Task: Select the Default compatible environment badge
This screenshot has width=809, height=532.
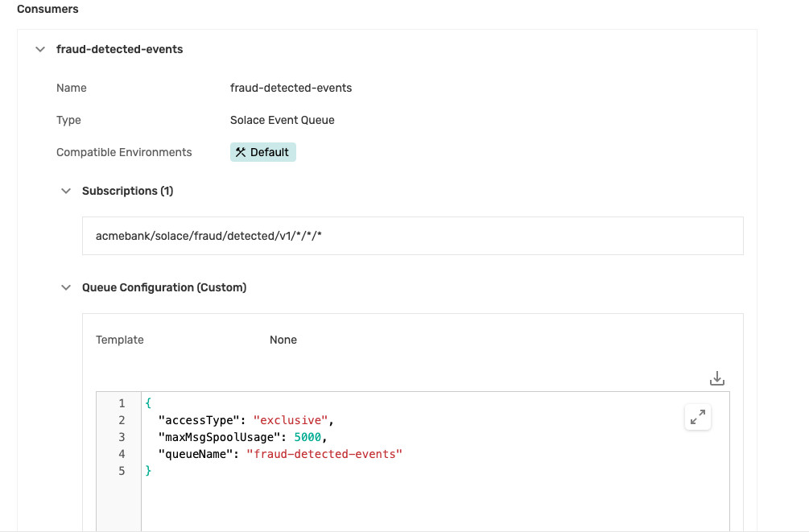Action: [x=262, y=151]
